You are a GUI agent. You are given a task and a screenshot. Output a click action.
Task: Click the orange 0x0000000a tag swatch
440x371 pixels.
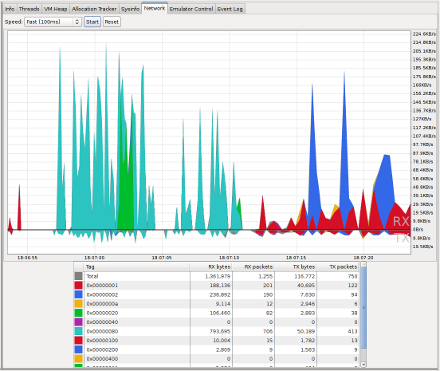pos(78,304)
